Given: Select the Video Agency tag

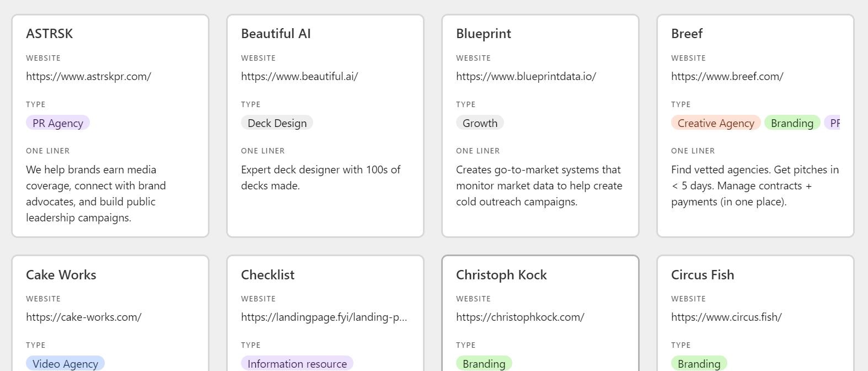Looking at the screenshot, I should (65, 363).
